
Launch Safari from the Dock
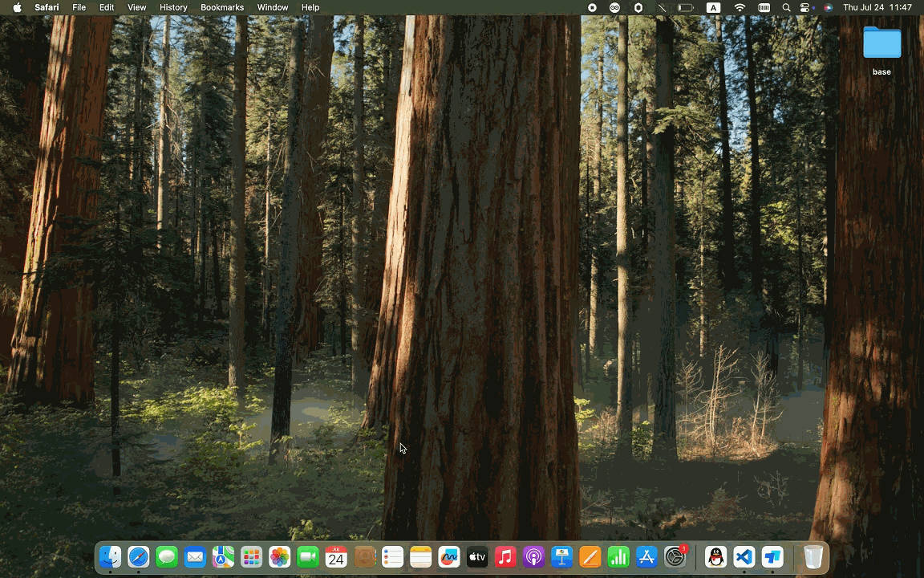(x=139, y=557)
